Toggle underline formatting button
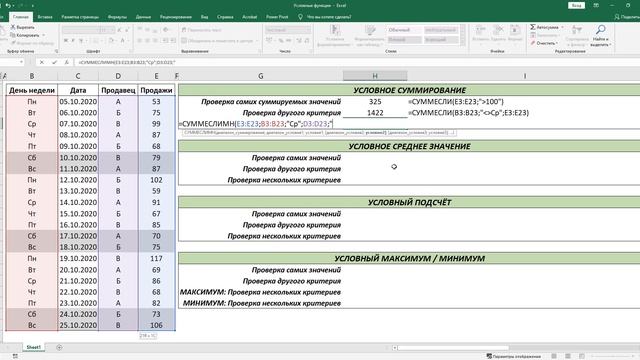The image size is (640, 360). point(81,40)
